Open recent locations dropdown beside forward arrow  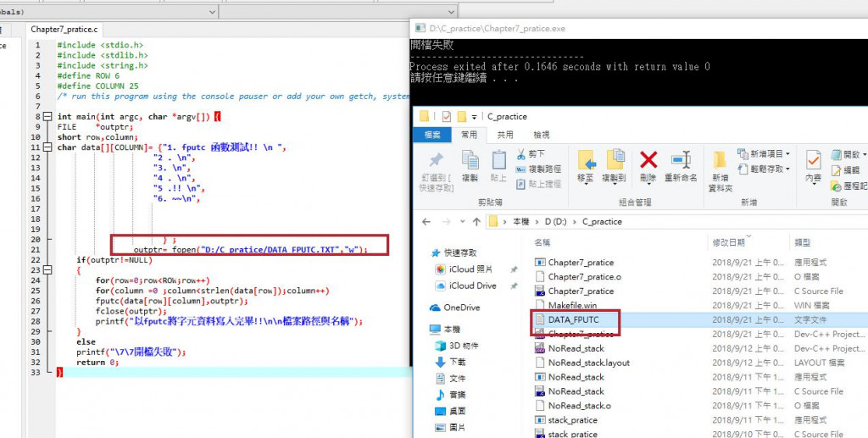(462, 222)
